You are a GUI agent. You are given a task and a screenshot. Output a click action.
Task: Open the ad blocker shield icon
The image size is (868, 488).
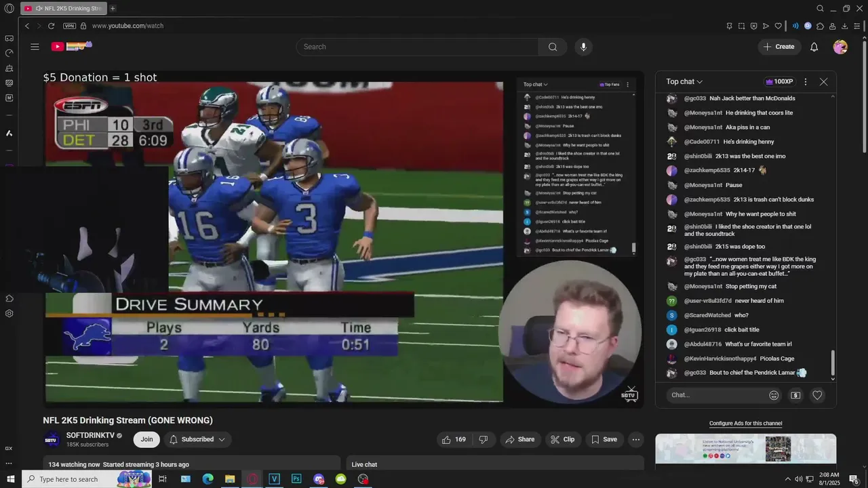click(x=753, y=26)
